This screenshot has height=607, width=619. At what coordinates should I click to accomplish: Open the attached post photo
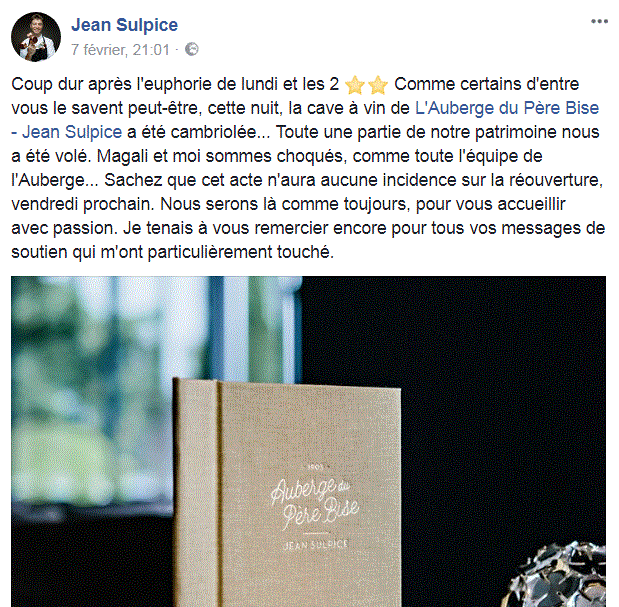coord(308,441)
